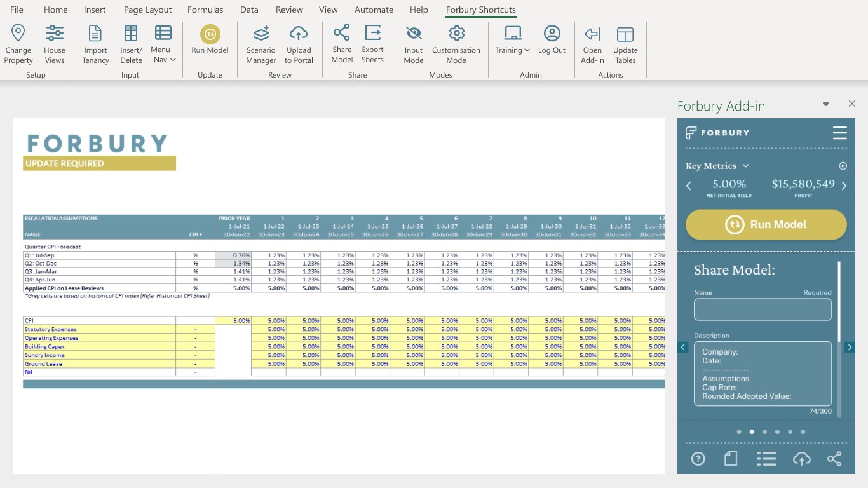Select the Import Tenancy tool
Image resolution: width=868 pixels, height=488 pixels.
[95, 44]
